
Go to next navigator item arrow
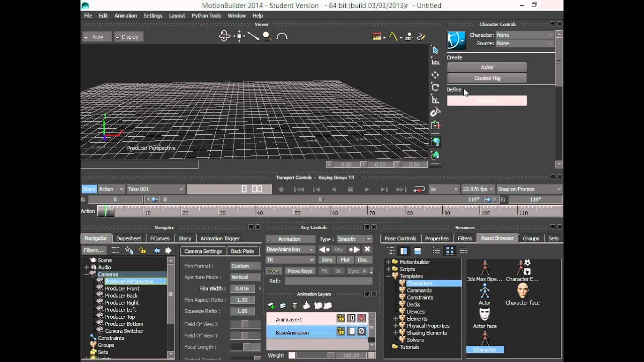168,250
